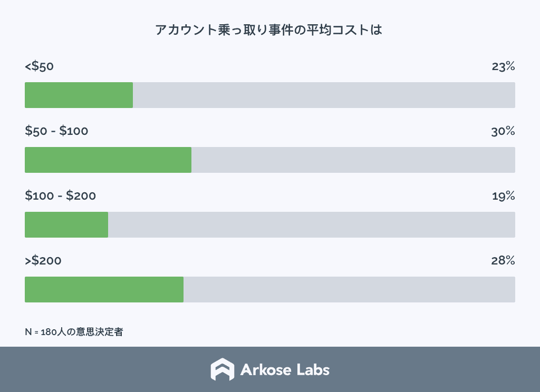Click the Arkose Labs brand text
The height and width of the screenshot is (392, 540).
pos(285,370)
